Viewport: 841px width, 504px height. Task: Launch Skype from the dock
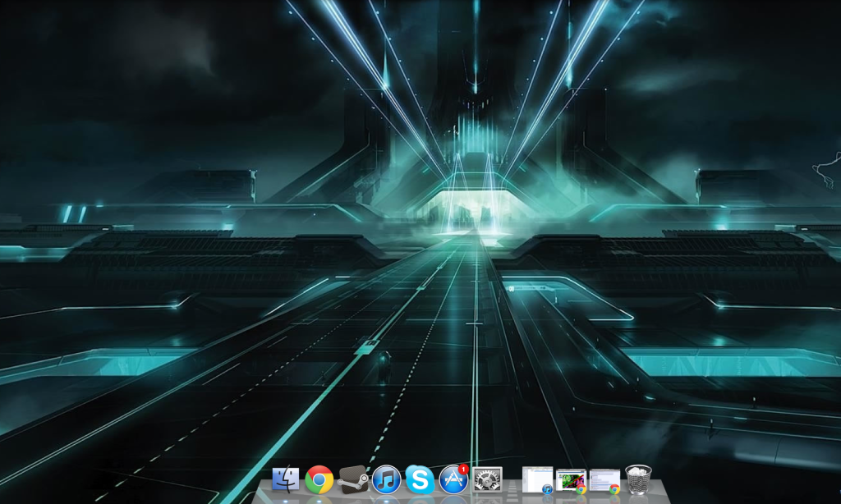click(x=420, y=479)
